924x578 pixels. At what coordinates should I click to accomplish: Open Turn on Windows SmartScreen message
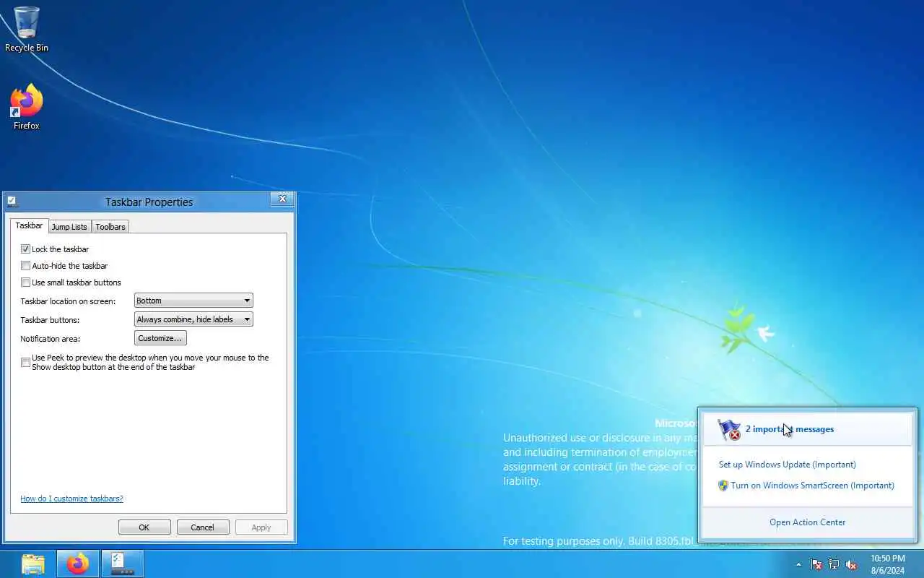pos(812,486)
